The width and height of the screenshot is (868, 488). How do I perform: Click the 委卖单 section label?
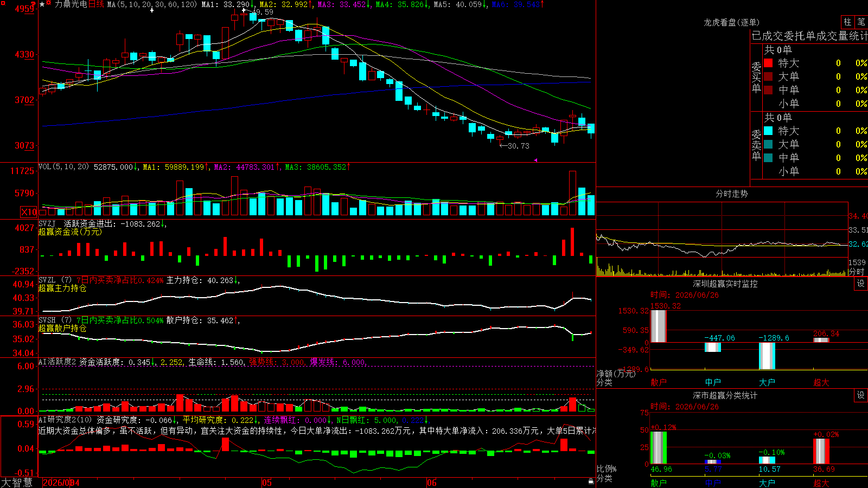click(x=756, y=144)
